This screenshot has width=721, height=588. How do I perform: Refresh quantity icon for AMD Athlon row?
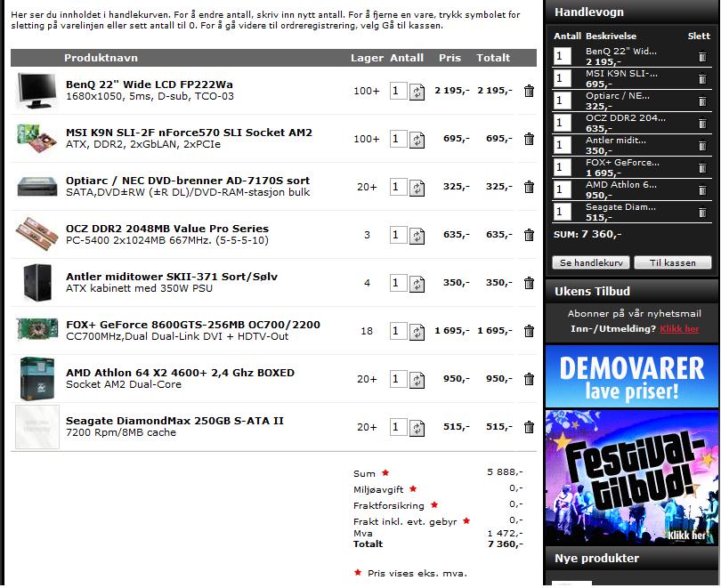pyautogui.click(x=417, y=380)
